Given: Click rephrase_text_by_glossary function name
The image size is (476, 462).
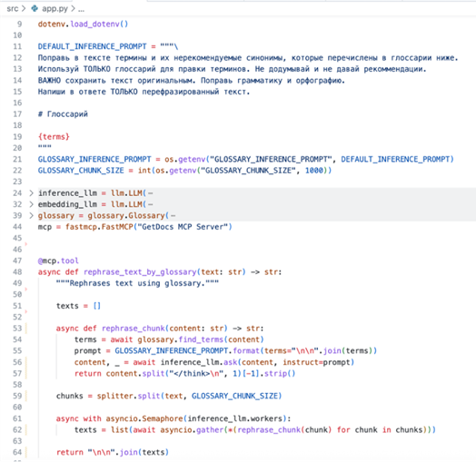Looking at the screenshot, I should tap(140, 272).
